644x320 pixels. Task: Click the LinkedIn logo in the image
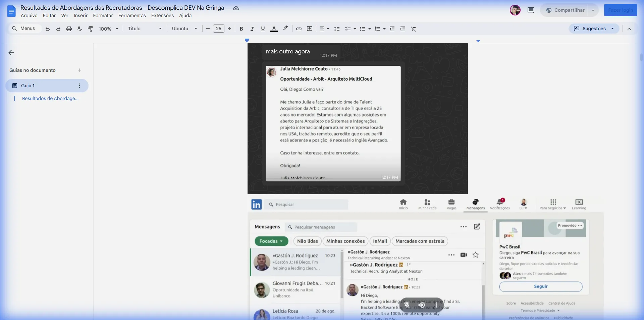pyautogui.click(x=257, y=204)
